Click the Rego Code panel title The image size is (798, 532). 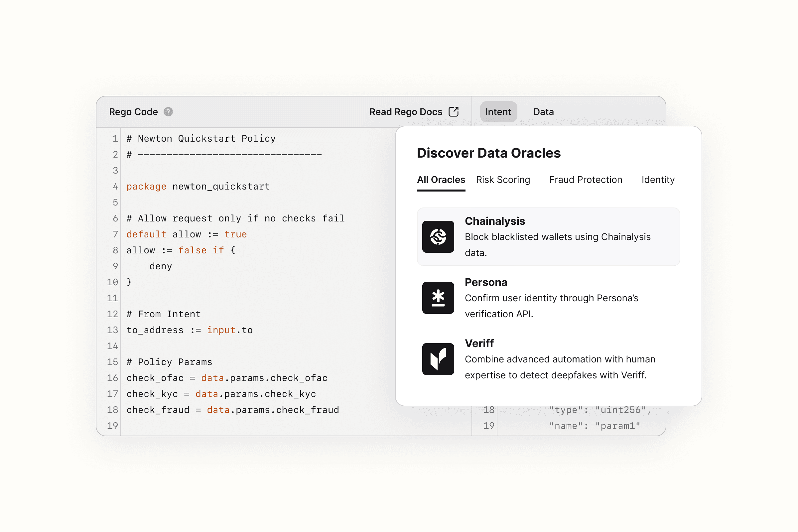pyautogui.click(x=133, y=112)
